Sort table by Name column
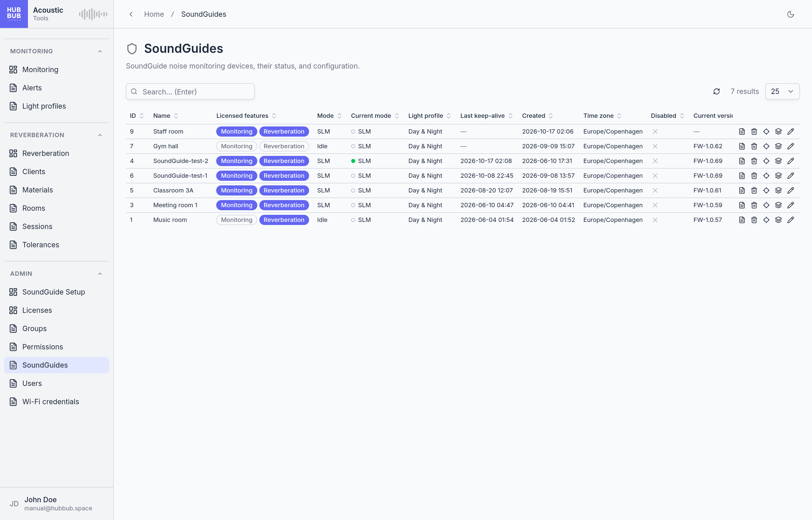The width and height of the screenshot is (812, 520). pos(166,116)
